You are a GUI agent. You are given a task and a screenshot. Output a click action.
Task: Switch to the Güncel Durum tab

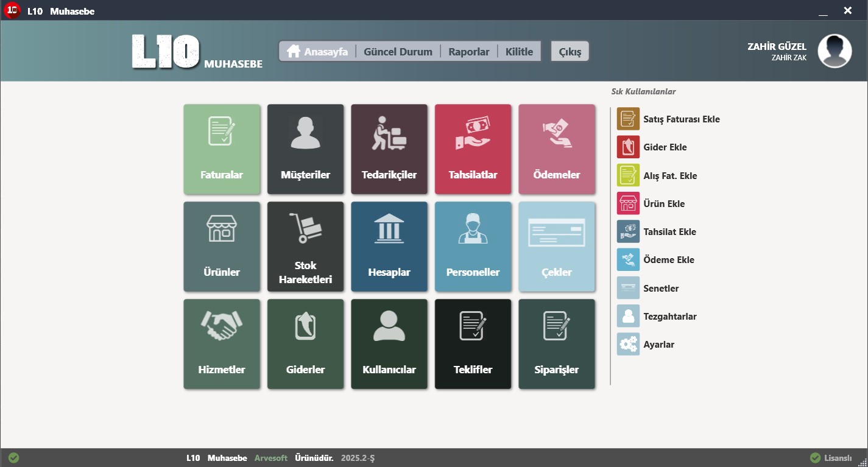398,52
